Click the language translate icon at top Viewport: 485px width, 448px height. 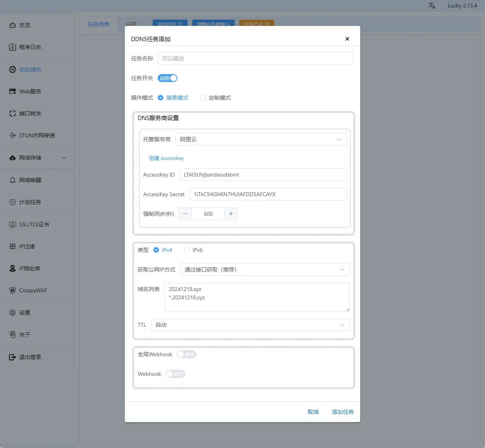(432, 6)
